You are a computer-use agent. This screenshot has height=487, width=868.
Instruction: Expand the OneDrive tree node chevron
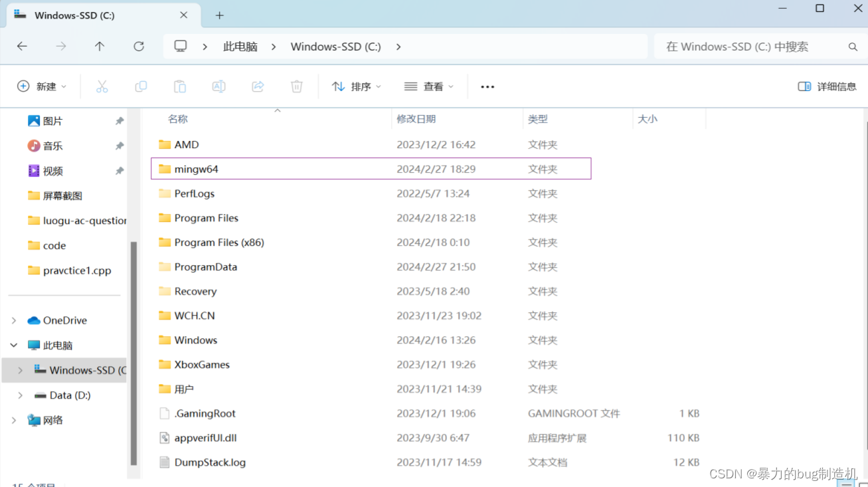pos(14,320)
